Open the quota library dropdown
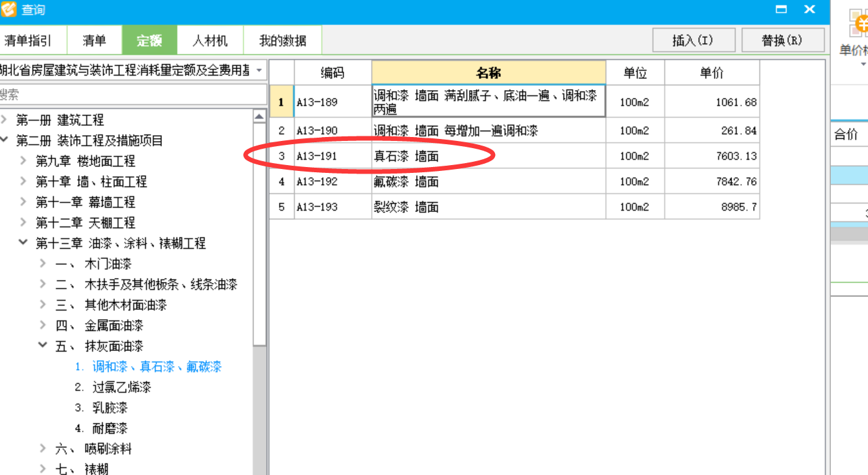 (x=259, y=70)
